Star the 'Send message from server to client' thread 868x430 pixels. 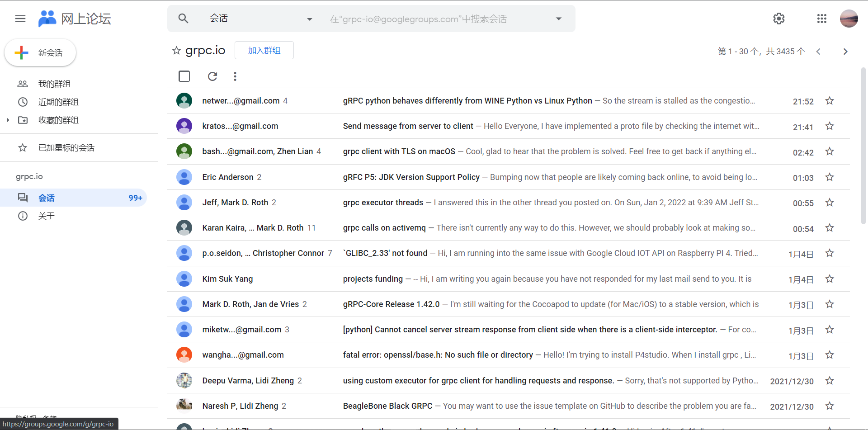tap(830, 126)
